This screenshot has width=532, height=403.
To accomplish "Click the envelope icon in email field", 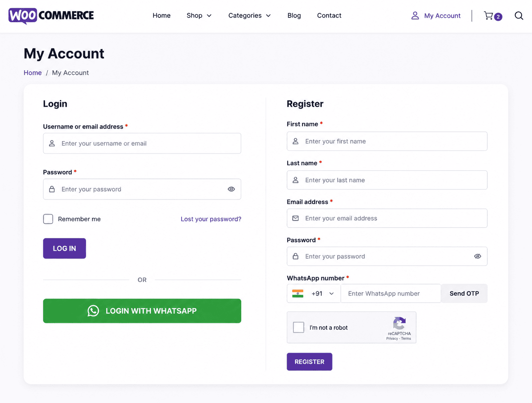I will click(296, 218).
